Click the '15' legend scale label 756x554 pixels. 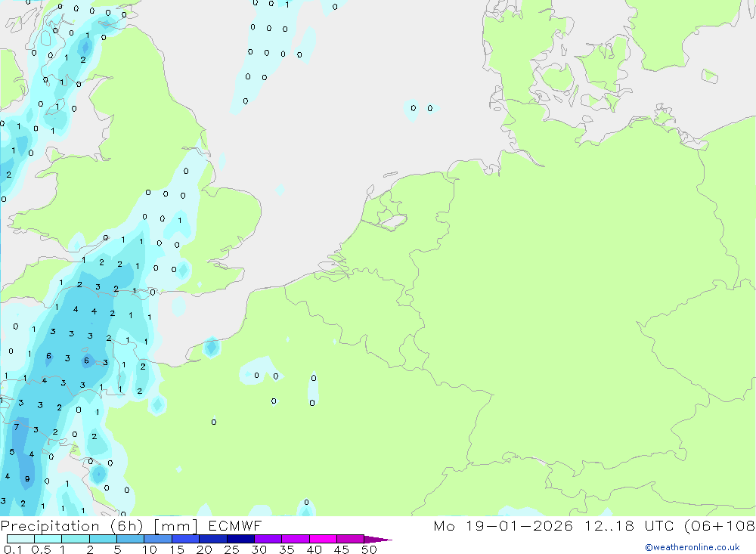[177, 549]
